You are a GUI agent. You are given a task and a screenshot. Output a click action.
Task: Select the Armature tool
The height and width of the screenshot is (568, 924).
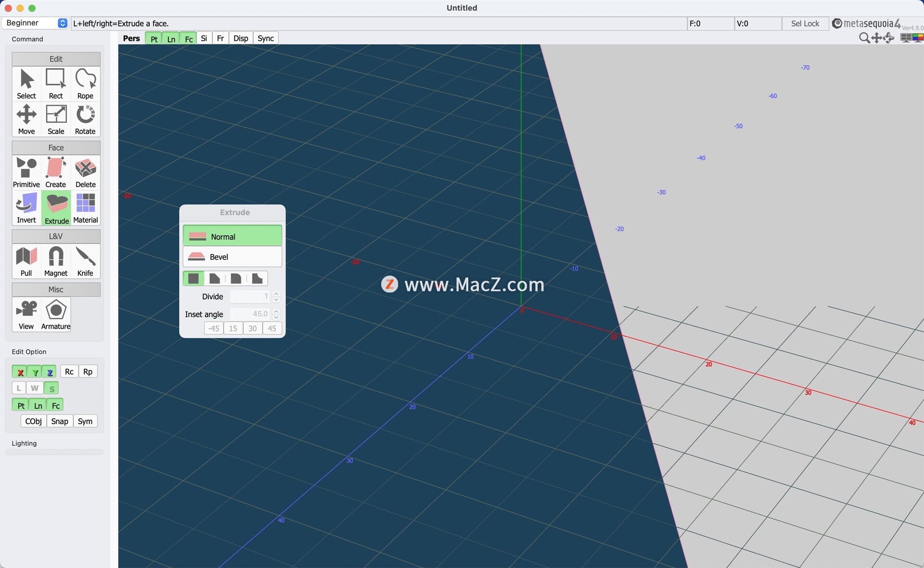(x=56, y=314)
